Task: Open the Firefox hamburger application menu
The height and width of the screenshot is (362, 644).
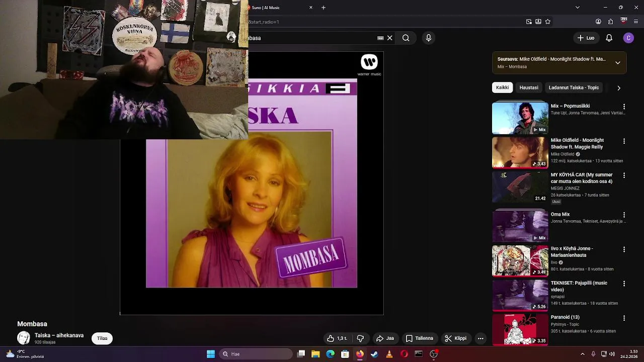Action: 636,22
